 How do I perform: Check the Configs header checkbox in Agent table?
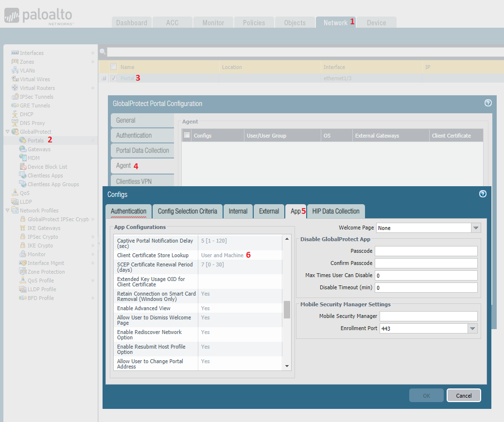coord(186,135)
